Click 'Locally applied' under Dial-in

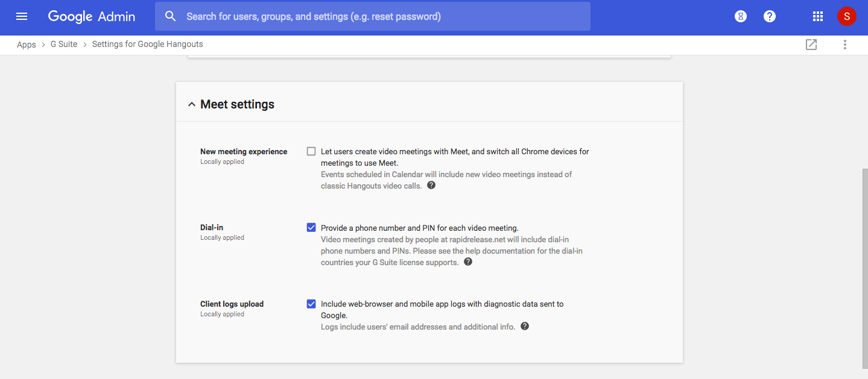(x=222, y=238)
